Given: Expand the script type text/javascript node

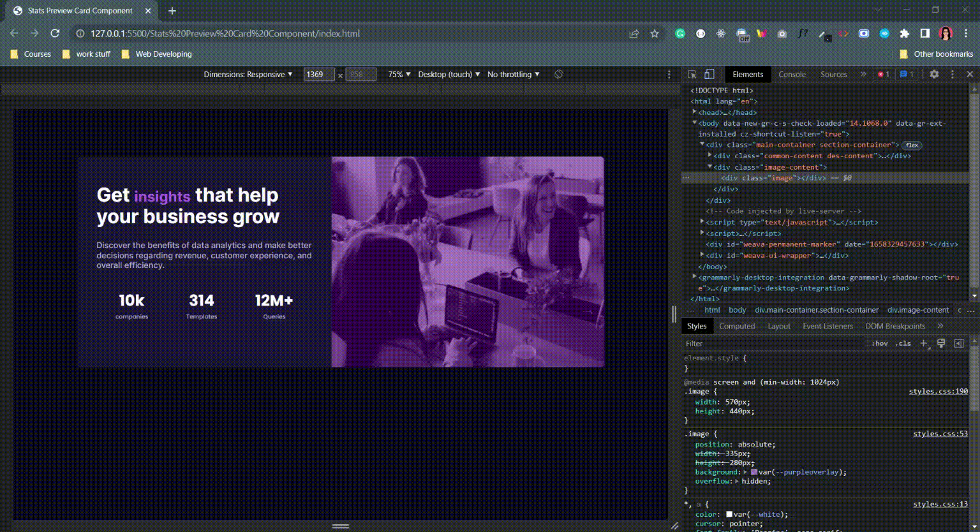Looking at the screenshot, I should pyautogui.click(x=702, y=222).
